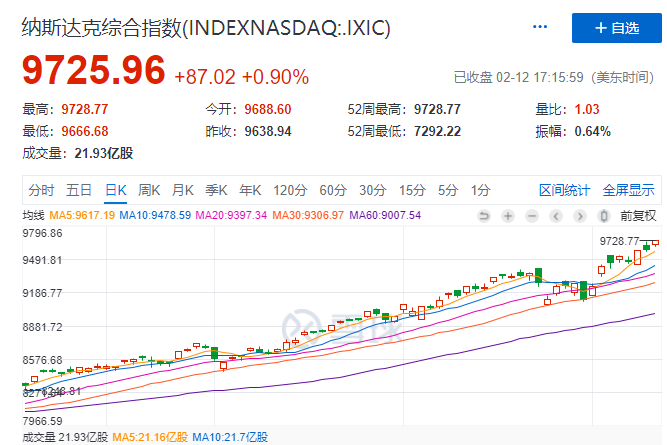
Task: Click the volume MA5:21.16亿股 label
Action: click(x=150, y=437)
